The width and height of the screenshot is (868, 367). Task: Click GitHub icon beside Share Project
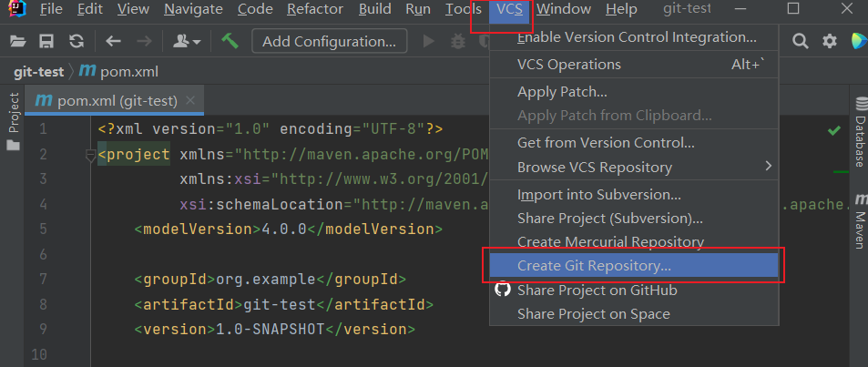(503, 290)
